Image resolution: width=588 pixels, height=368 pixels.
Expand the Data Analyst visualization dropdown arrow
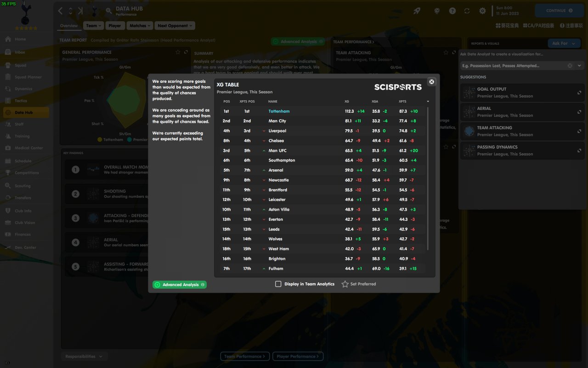579,66
